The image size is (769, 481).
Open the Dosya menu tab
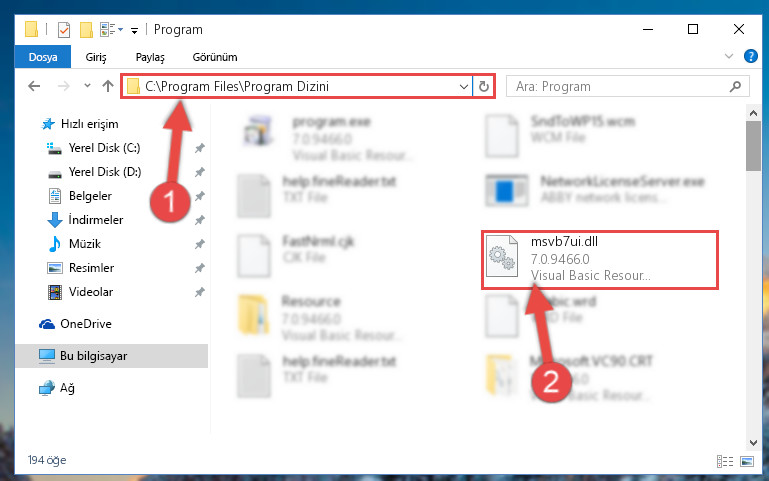[43, 57]
